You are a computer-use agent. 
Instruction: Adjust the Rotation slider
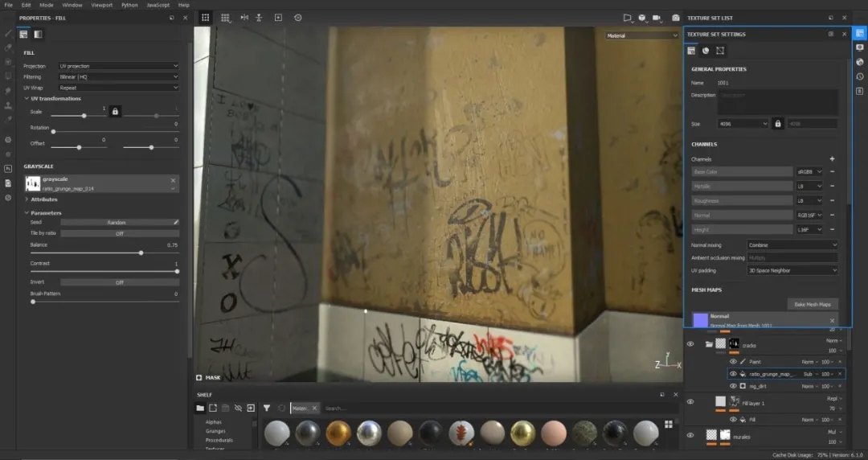click(x=115, y=131)
